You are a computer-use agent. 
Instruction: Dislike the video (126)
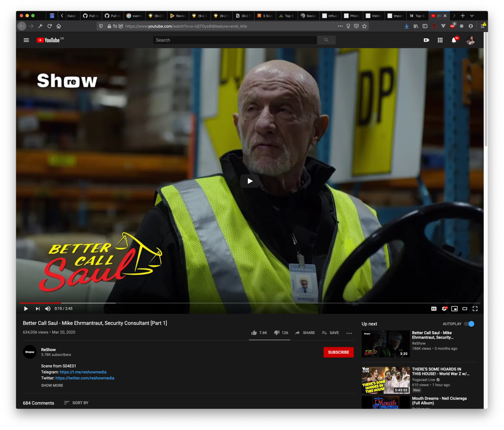281,333
